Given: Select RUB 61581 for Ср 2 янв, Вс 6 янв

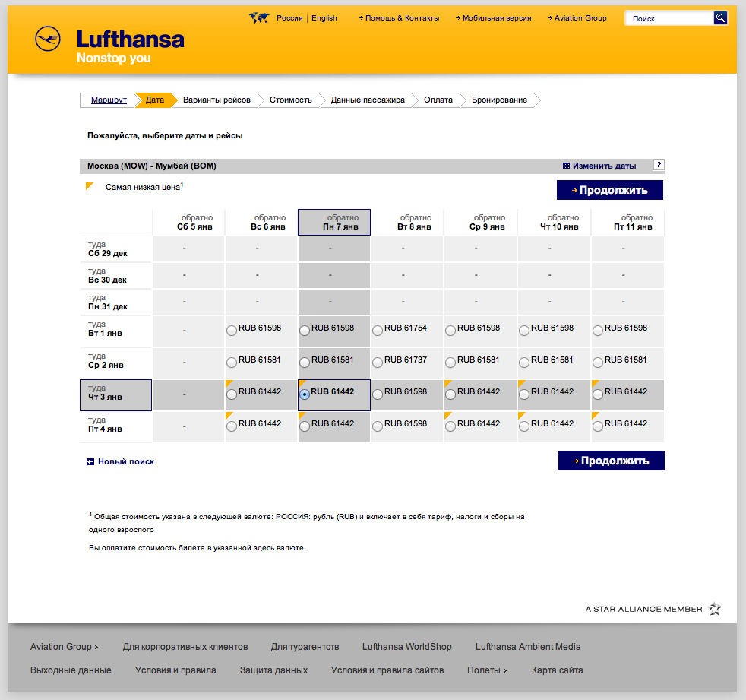Looking at the screenshot, I should pyautogui.click(x=232, y=362).
